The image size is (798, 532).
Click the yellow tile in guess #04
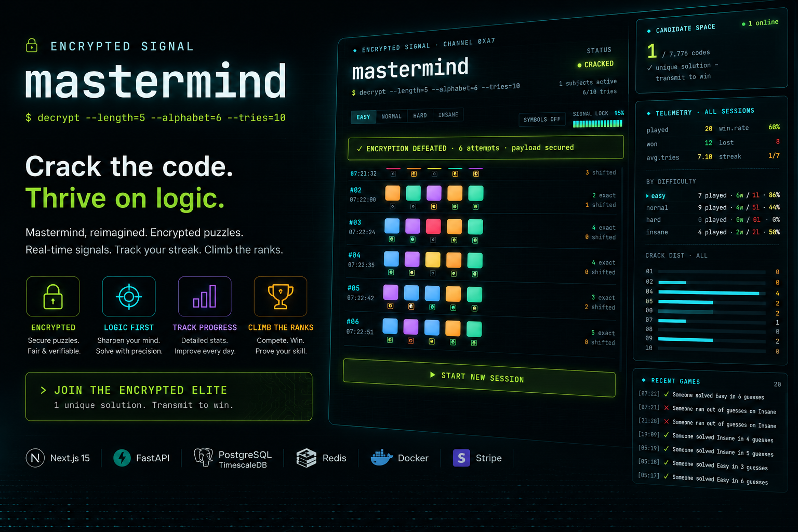[433, 260]
